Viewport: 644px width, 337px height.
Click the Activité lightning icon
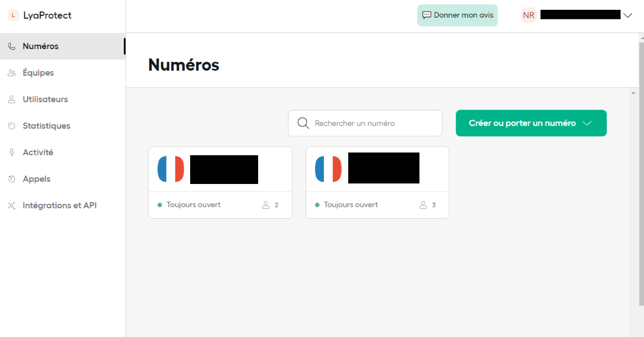pos(12,153)
